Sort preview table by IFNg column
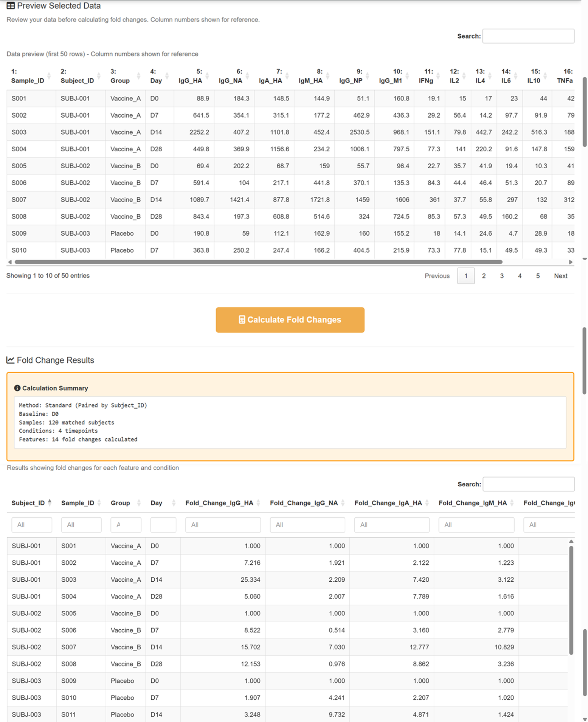 point(430,76)
